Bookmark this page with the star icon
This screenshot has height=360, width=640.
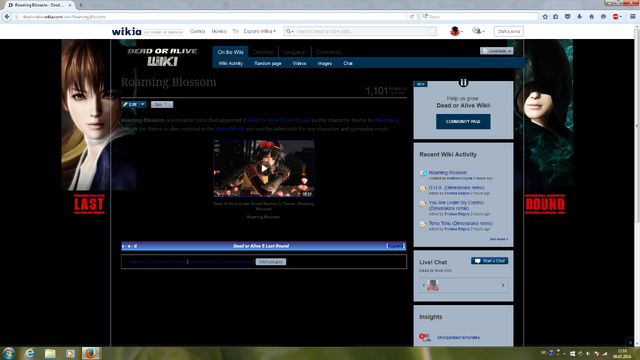click(545, 17)
